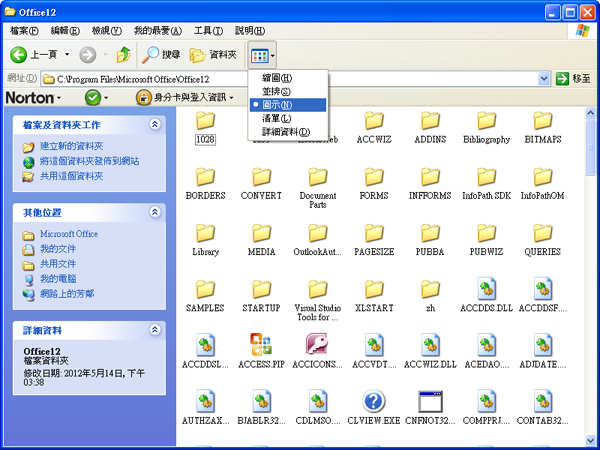Open the Views button dropdown arrow
The image size is (600, 450).
pyautogui.click(x=272, y=56)
